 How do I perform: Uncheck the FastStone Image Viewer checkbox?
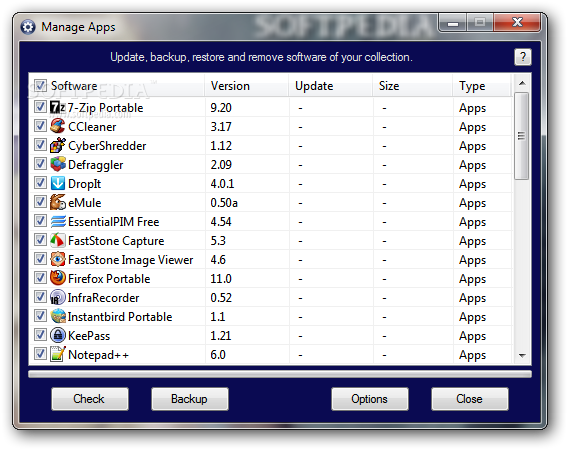click(x=40, y=259)
